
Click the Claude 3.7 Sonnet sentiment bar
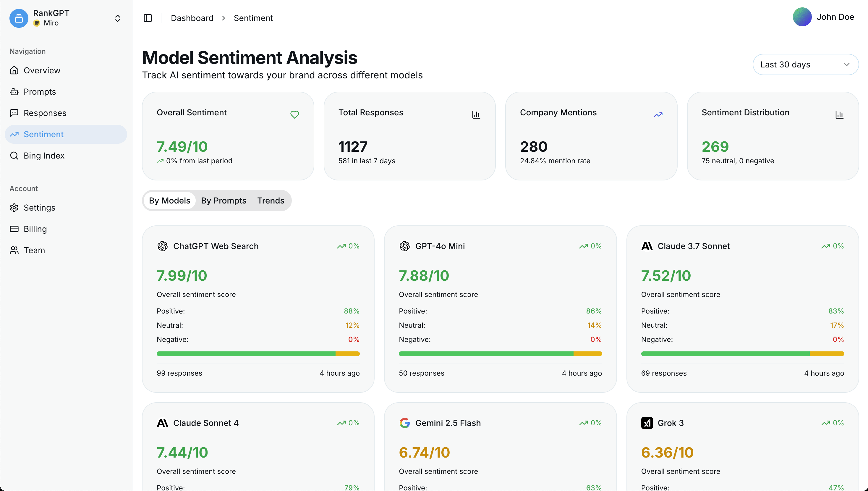[743, 354]
